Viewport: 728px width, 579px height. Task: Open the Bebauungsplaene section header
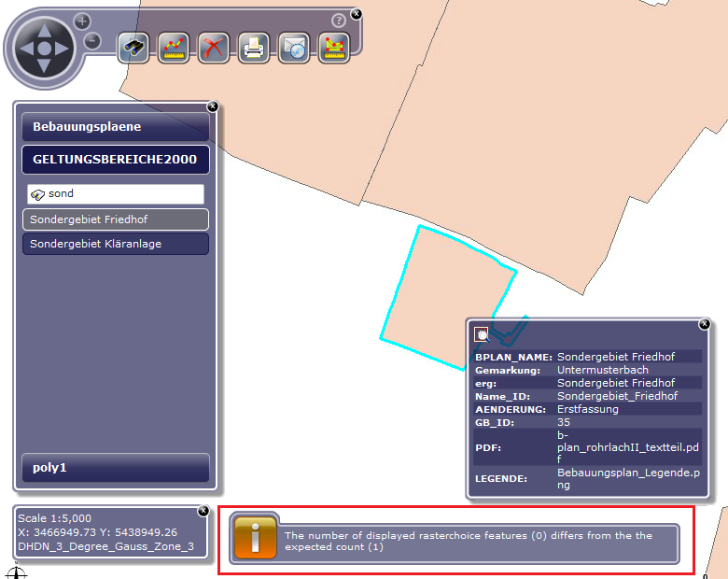point(116,126)
